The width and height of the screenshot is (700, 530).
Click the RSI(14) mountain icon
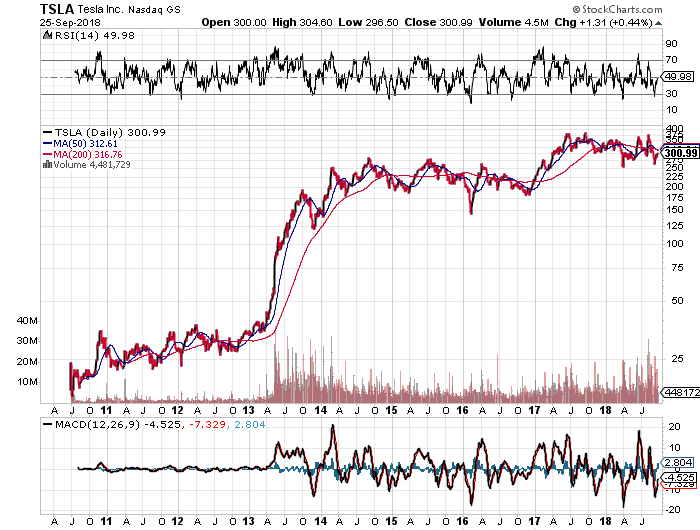47,35
